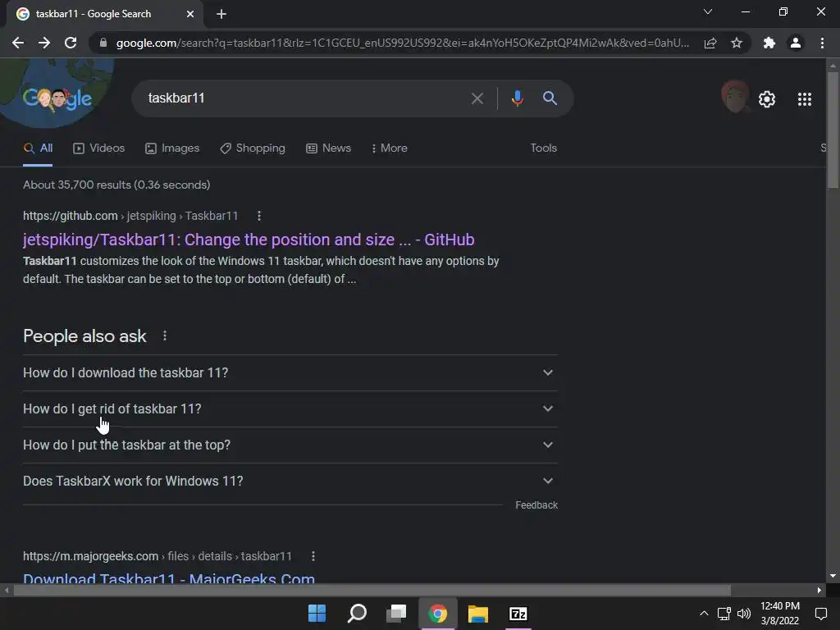Open the github.com result's three-dot menu

259,216
